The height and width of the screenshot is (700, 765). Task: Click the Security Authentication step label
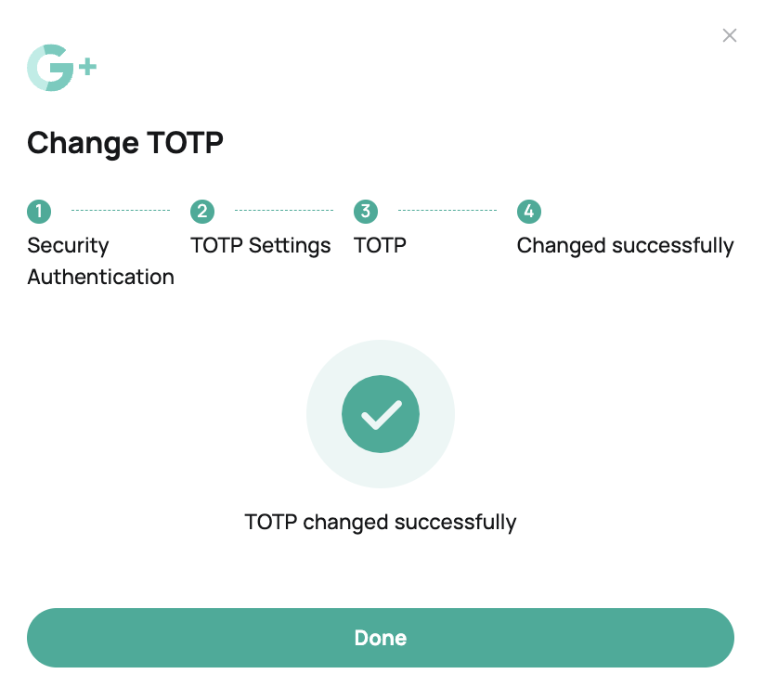point(100,261)
